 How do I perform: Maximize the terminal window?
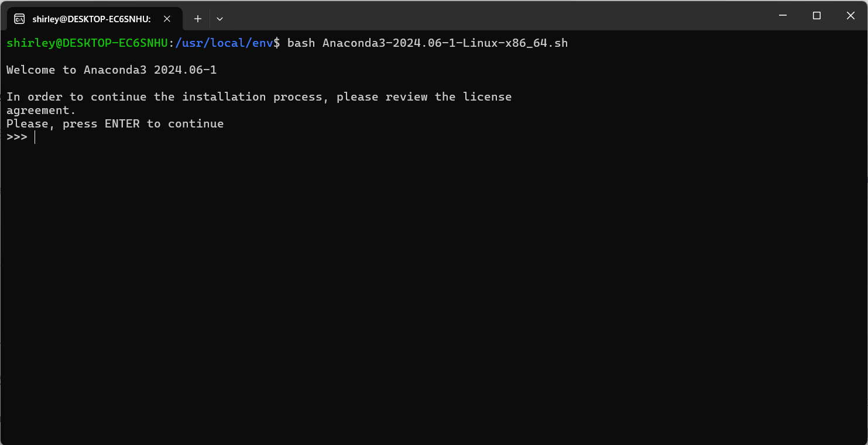[x=816, y=16]
